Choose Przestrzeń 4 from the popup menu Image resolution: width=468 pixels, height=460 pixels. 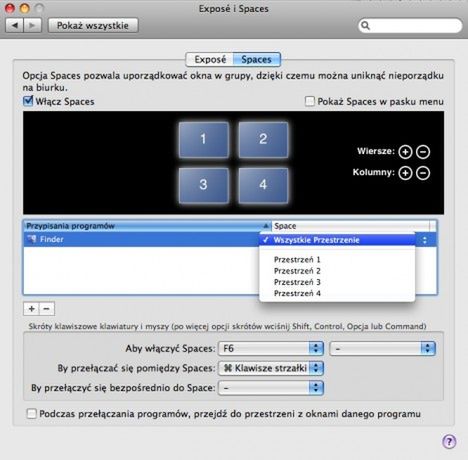point(337,294)
